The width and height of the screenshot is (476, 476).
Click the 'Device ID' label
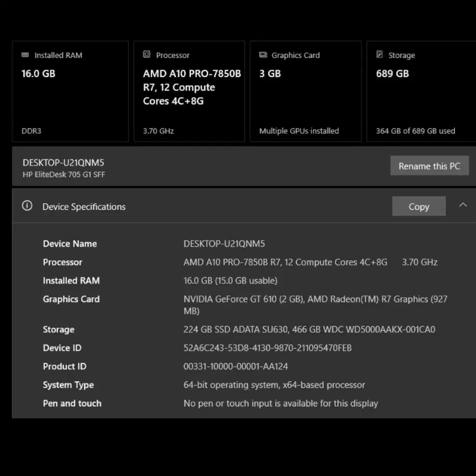click(x=62, y=348)
